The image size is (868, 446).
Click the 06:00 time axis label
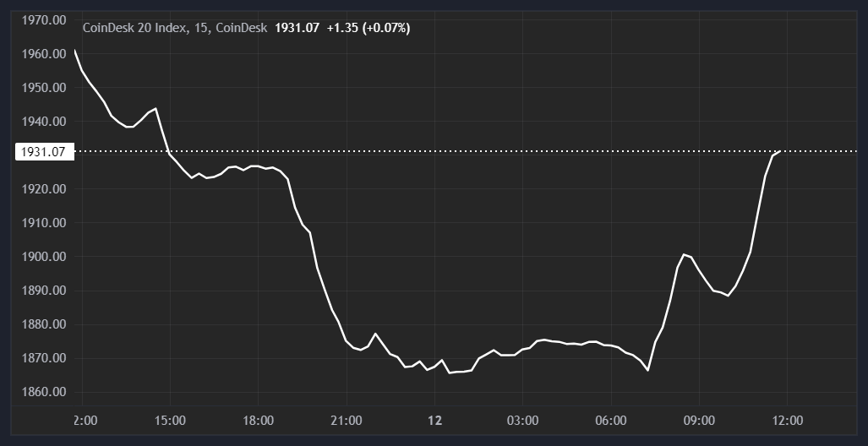coord(611,421)
